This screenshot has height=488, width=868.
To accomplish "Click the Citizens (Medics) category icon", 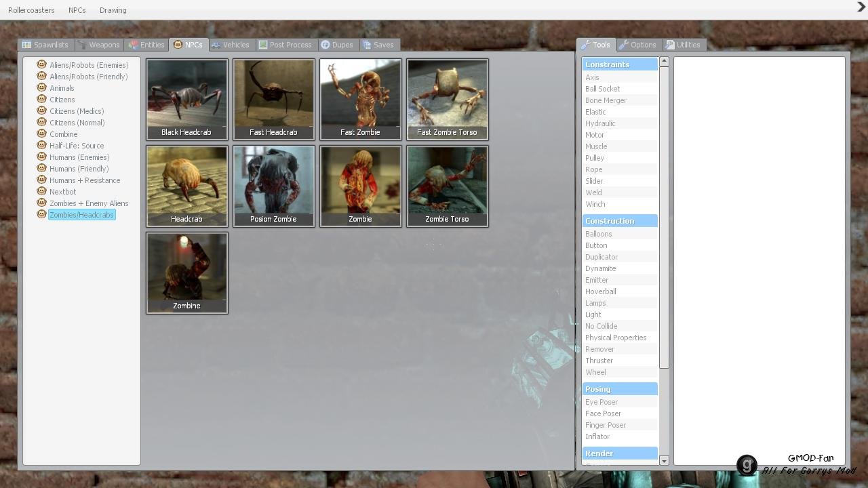I will pos(41,110).
